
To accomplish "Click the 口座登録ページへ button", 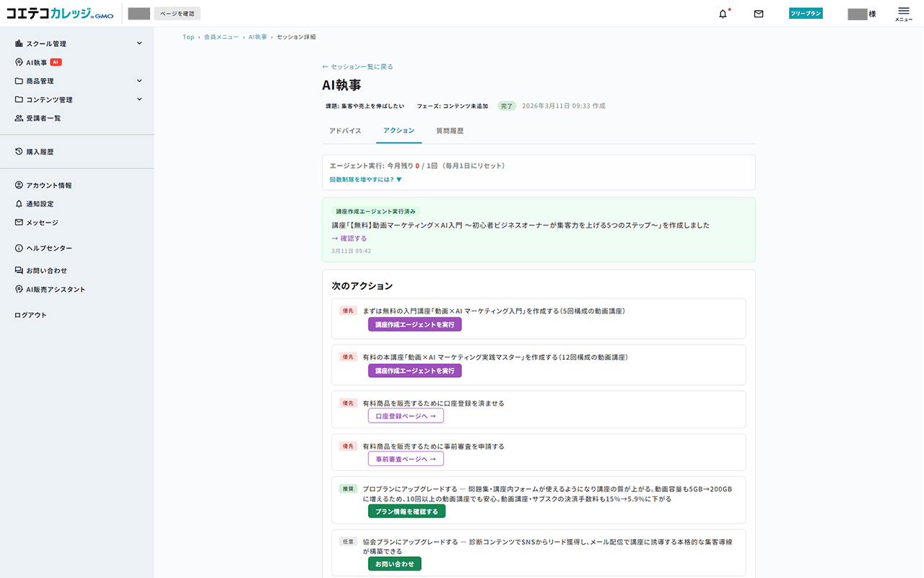I will 406,416.
